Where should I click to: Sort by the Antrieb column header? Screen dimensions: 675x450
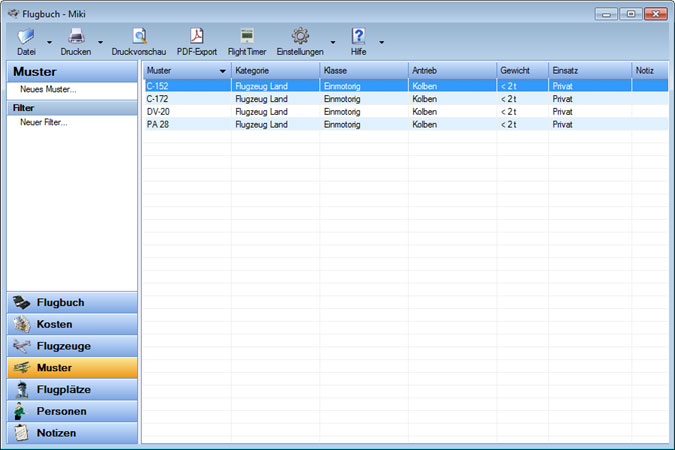tap(452, 71)
